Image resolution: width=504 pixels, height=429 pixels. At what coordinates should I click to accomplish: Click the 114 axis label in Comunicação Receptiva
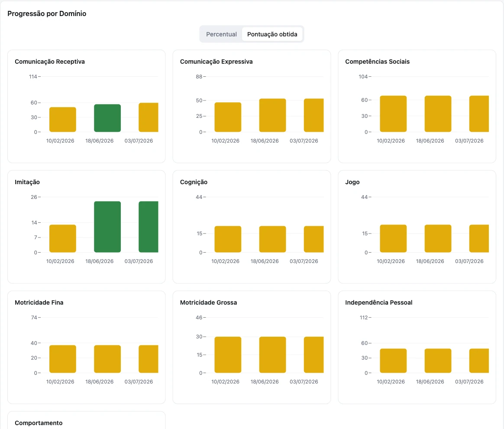pos(33,77)
